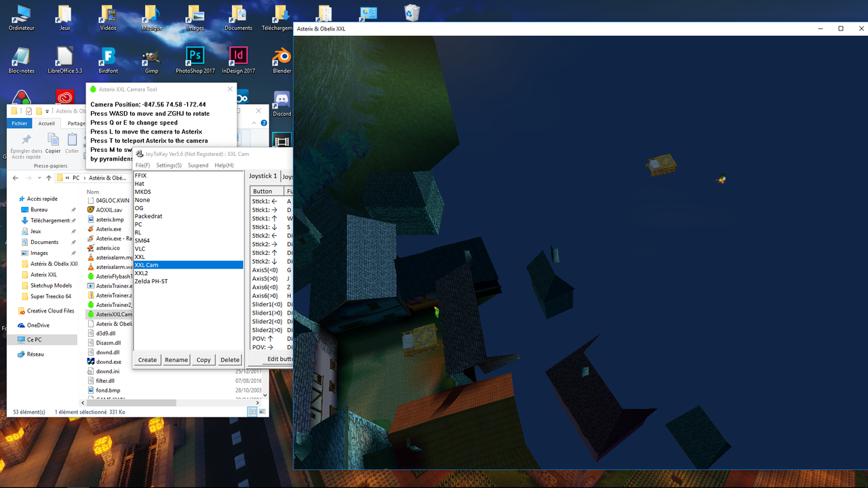Select the Joystick 1 tab in JoyToKey
The height and width of the screenshot is (488, 868).
263,176
